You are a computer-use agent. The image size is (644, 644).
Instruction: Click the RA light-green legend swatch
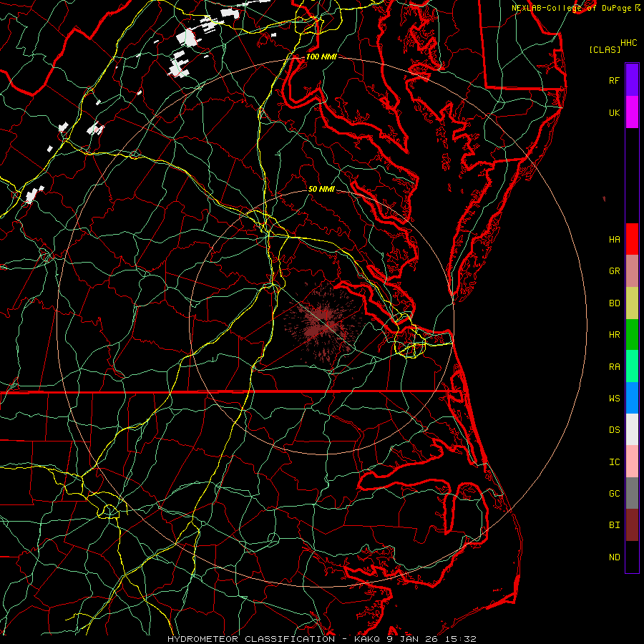tap(632, 366)
